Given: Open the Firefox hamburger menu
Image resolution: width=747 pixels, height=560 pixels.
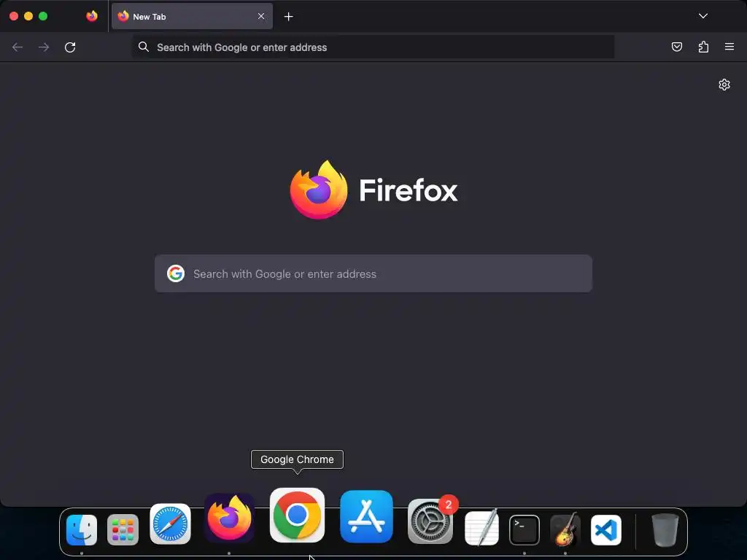Looking at the screenshot, I should click(x=729, y=47).
